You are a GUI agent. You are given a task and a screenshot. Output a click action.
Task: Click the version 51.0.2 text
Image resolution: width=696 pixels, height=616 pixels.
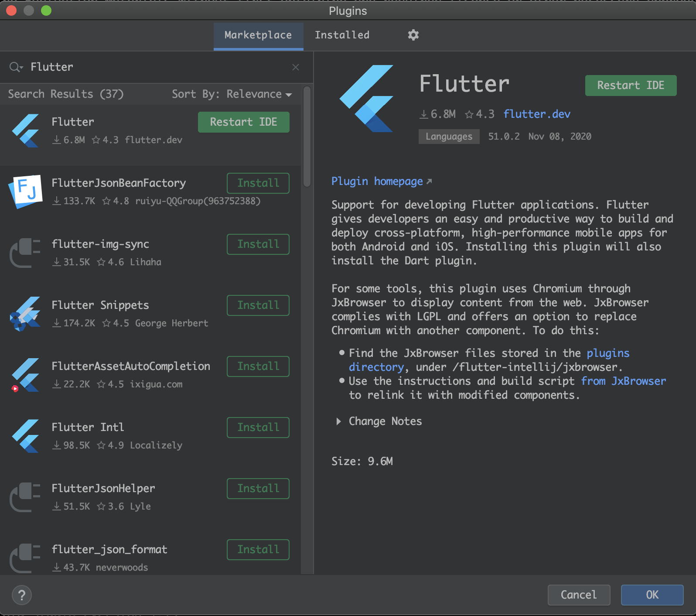(x=504, y=137)
